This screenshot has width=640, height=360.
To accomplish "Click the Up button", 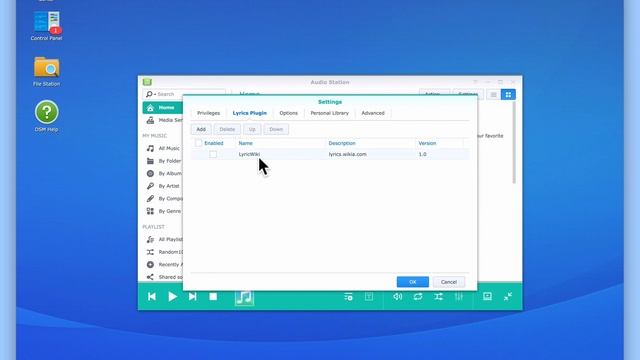I will 252,129.
